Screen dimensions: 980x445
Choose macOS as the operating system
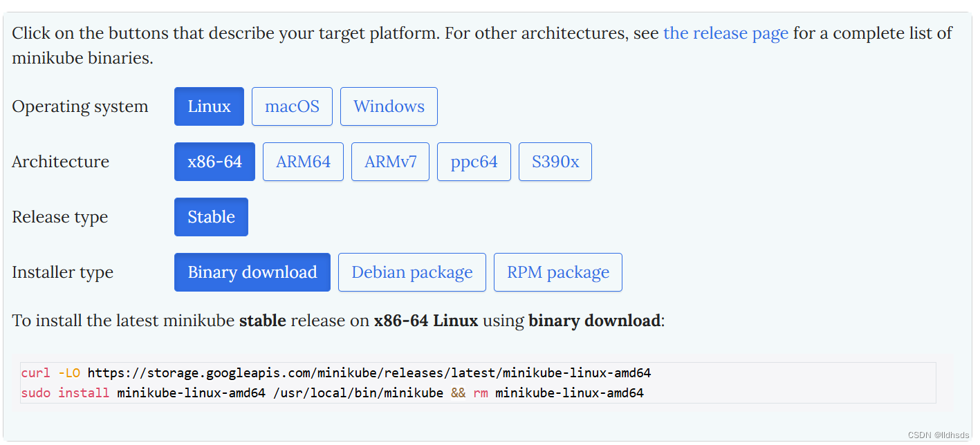292,106
